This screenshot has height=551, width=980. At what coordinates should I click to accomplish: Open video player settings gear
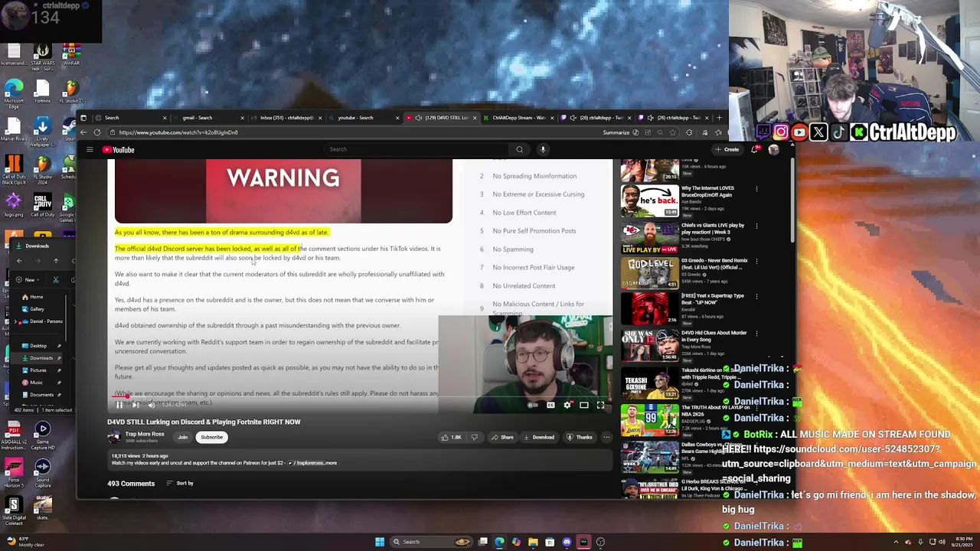pyautogui.click(x=567, y=405)
